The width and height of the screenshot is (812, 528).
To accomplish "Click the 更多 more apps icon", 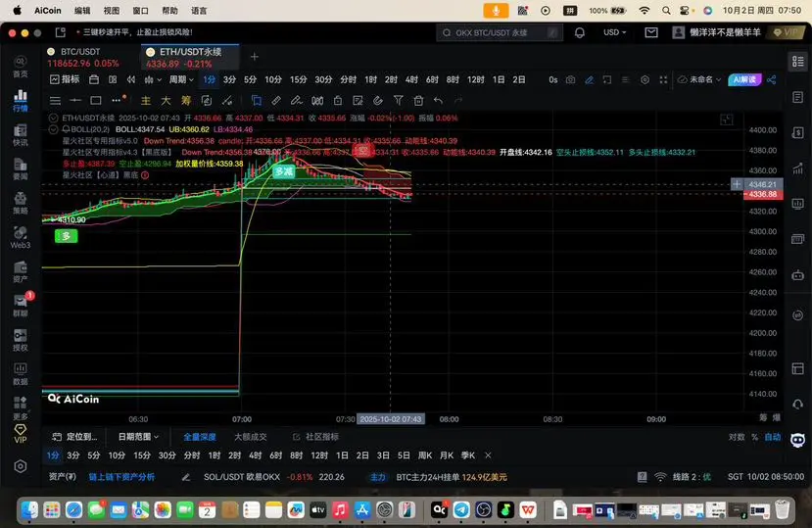I will (21, 408).
